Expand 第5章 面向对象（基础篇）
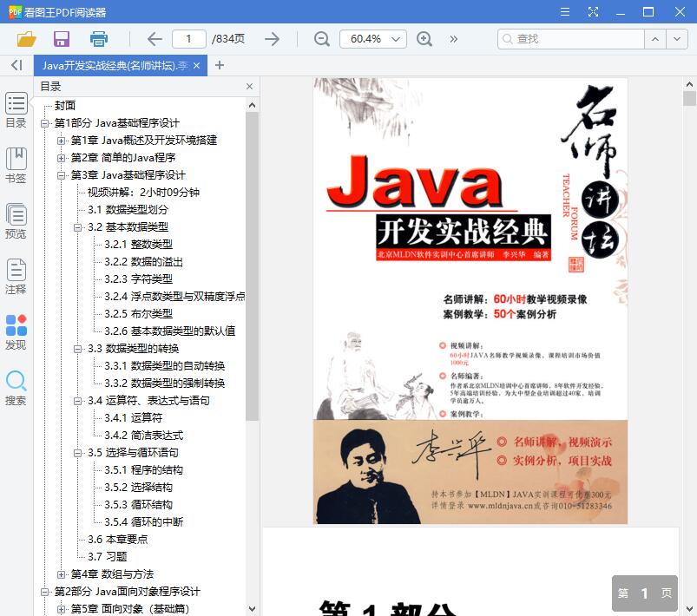This screenshot has height=616, width=697. coord(61,609)
